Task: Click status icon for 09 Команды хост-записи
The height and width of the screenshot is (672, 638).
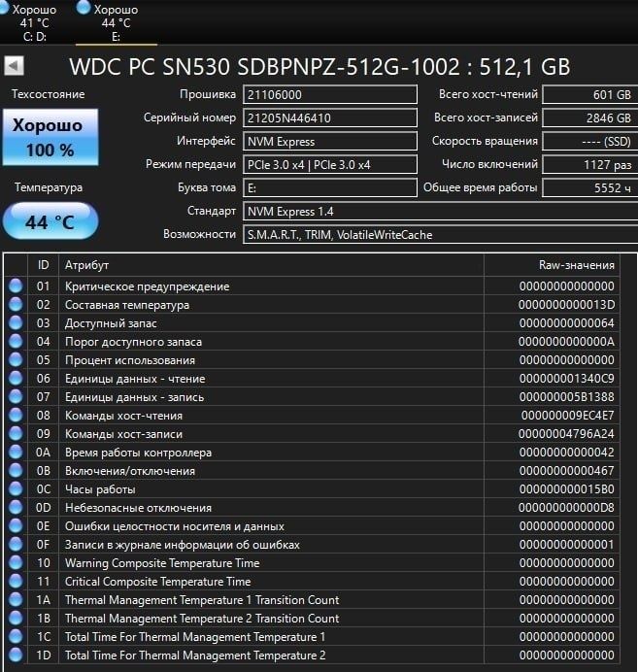Action: tap(16, 433)
